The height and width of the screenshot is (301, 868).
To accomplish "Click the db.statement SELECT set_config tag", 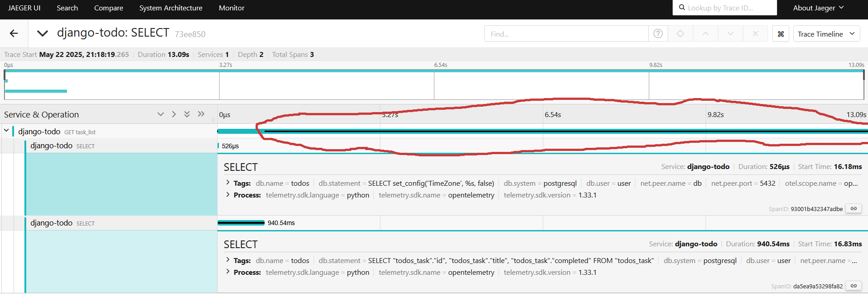I will point(406,183).
